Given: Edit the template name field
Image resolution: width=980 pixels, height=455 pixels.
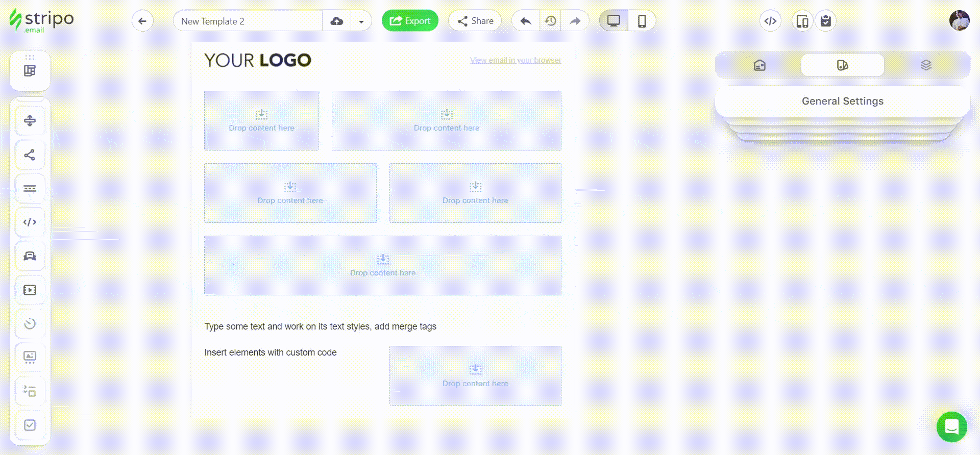Looking at the screenshot, I should click(x=248, y=21).
